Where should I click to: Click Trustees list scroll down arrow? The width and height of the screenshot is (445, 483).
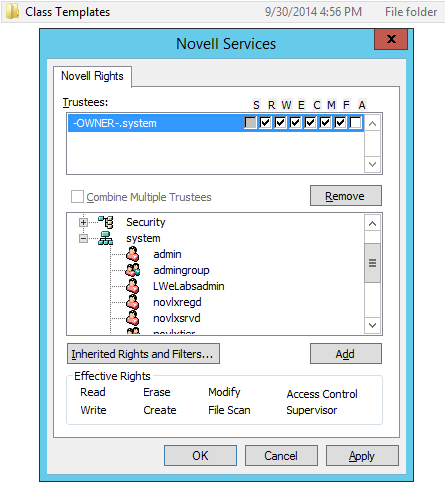(373, 164)
